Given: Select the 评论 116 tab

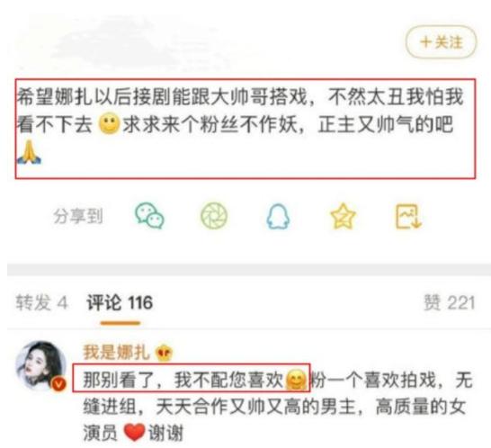Looking at the screenshot, I should click(120, 303).
